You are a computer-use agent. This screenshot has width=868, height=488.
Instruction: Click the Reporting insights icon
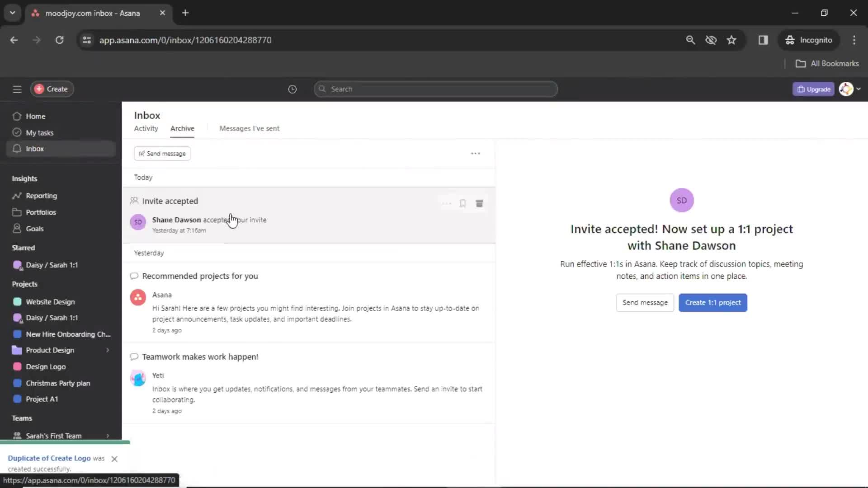(x=17, y=196)
